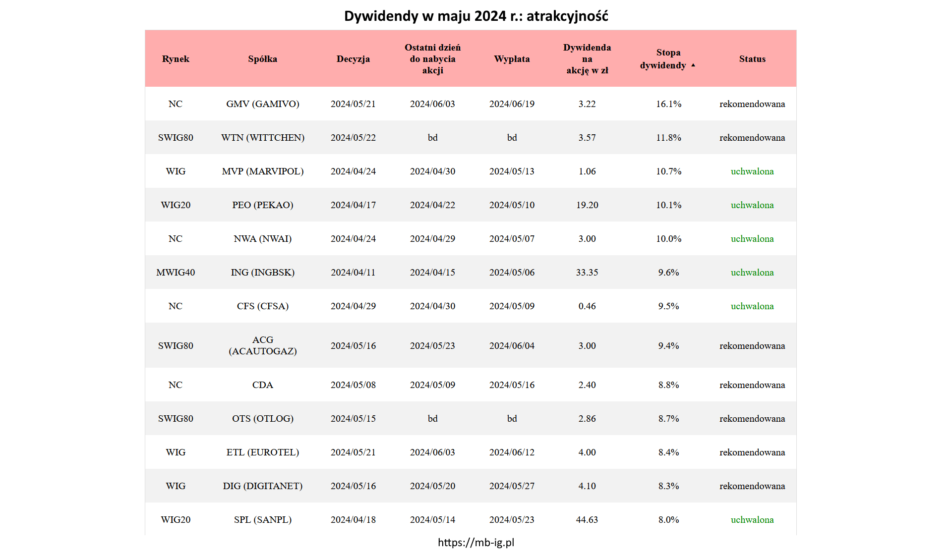Viewport: 952px width, 560px height.
Task: Sort table by Spółka column header
Action: [262, 59]
